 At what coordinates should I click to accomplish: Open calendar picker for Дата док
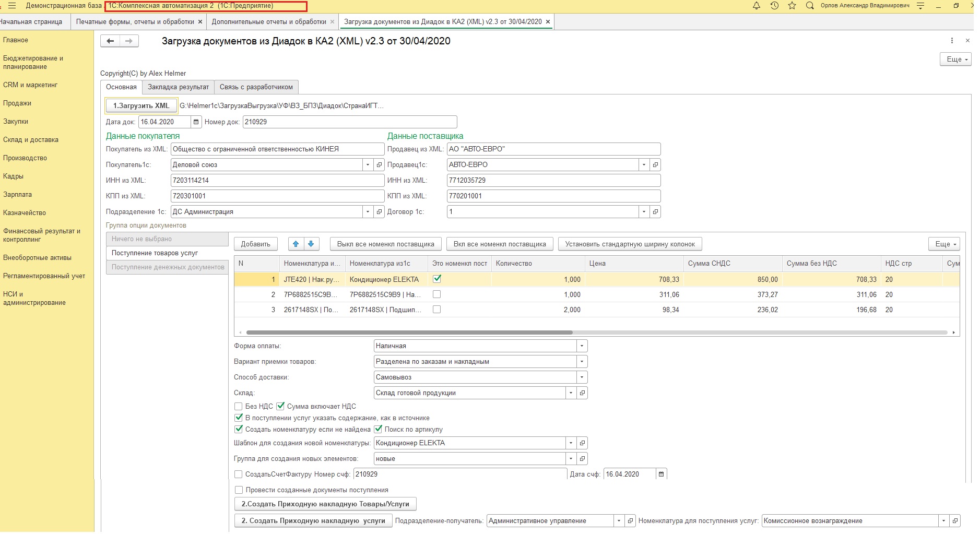coord(196,122)
